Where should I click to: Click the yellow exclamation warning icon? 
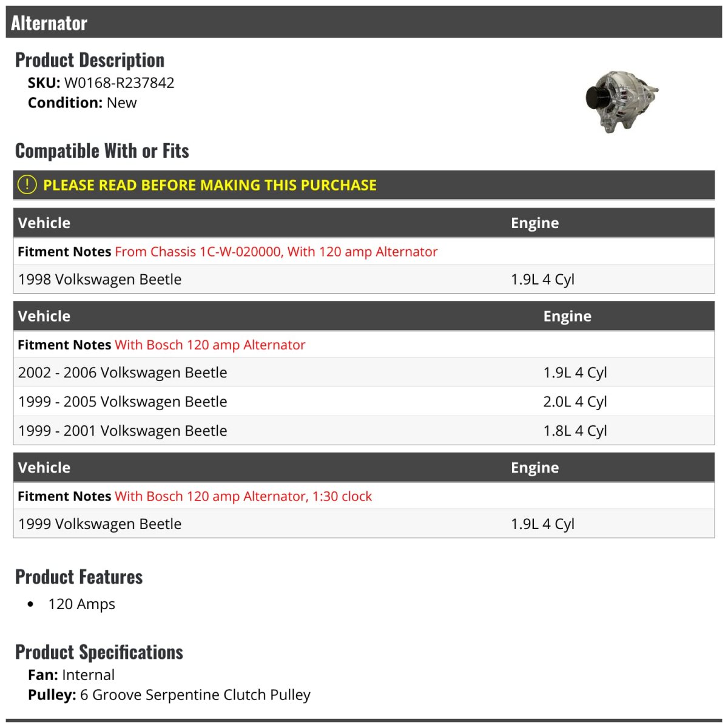pyautogui.click(x=27, y=184)
